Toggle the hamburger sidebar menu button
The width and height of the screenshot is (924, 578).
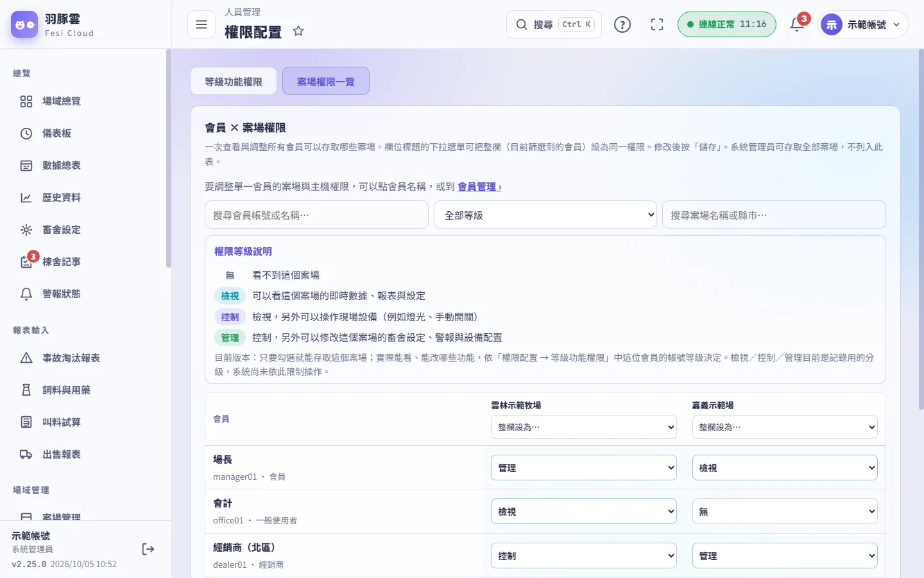[201, 24]
